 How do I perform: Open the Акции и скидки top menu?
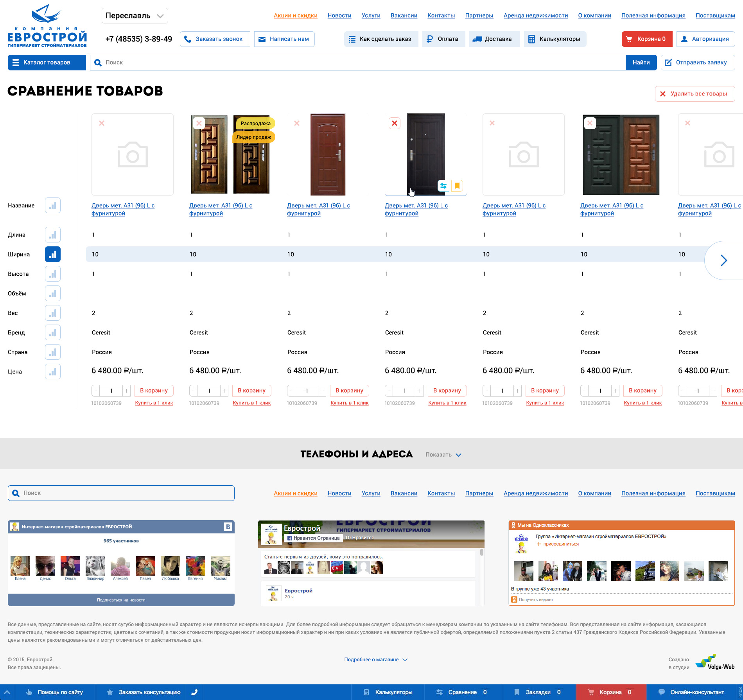[x=295, y=16]
